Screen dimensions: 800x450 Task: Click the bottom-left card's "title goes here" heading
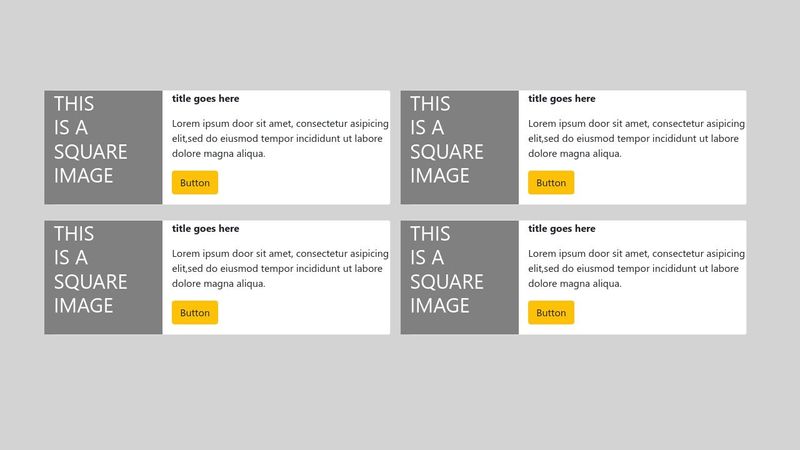click(206, 229)
